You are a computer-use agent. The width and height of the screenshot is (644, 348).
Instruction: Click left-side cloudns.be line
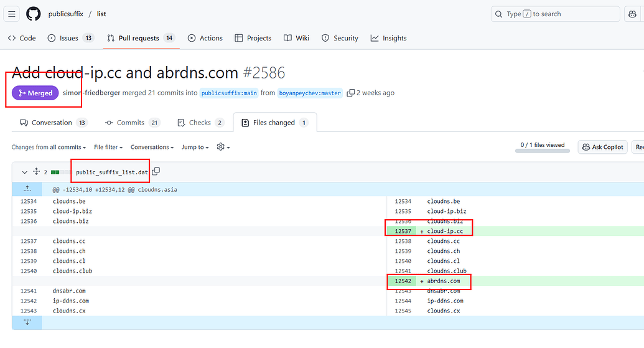pyautogui.click(x=69, y=201)
